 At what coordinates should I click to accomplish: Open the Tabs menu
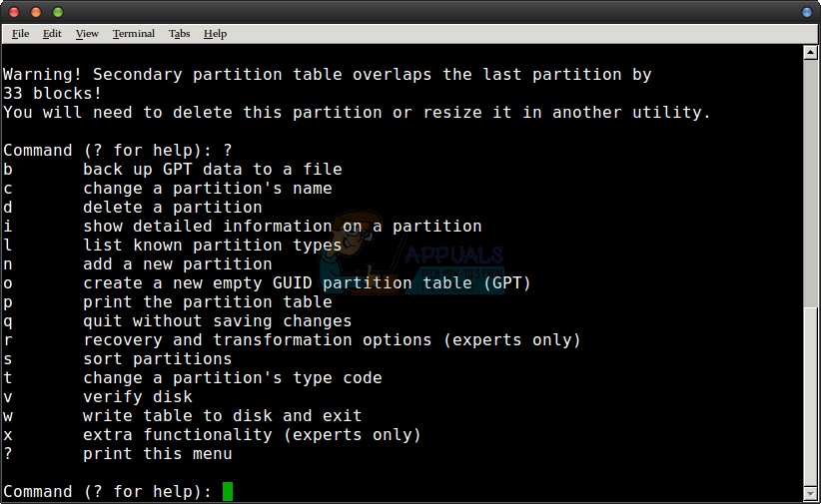(x=179, y=33)
